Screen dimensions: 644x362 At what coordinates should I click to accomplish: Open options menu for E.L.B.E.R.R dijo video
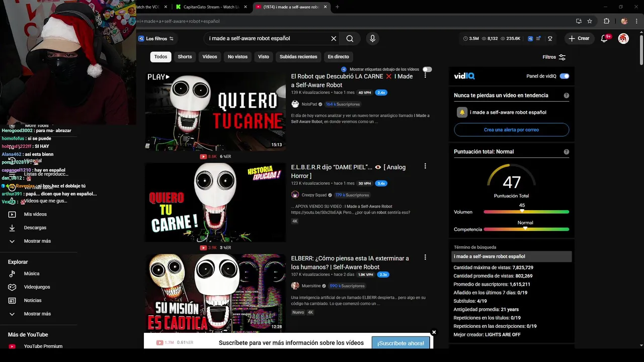tap(425, 166)
